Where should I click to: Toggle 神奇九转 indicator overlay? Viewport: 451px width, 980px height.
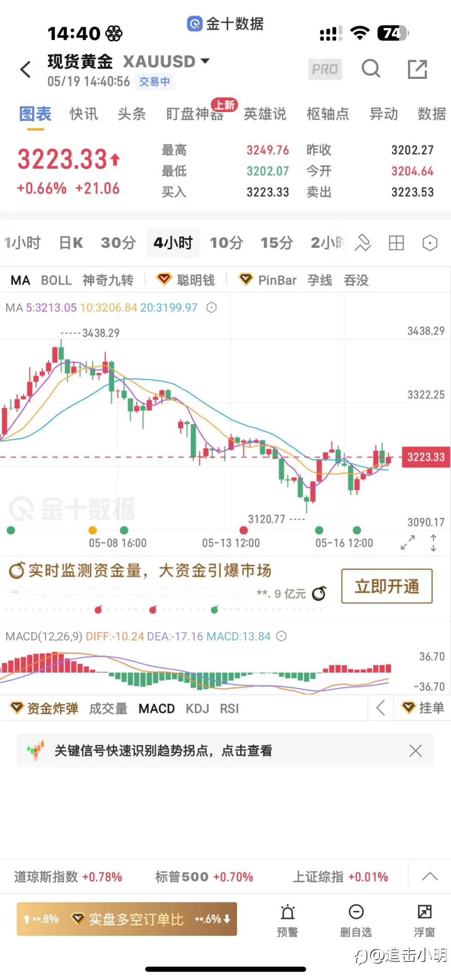(108, 281)
